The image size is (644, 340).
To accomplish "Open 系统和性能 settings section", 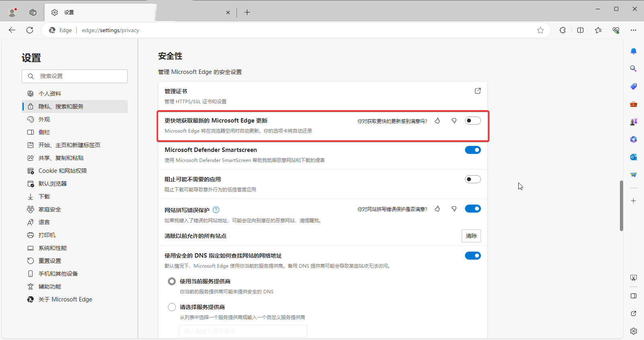I will pyautogui.click(x=75, y=248).
